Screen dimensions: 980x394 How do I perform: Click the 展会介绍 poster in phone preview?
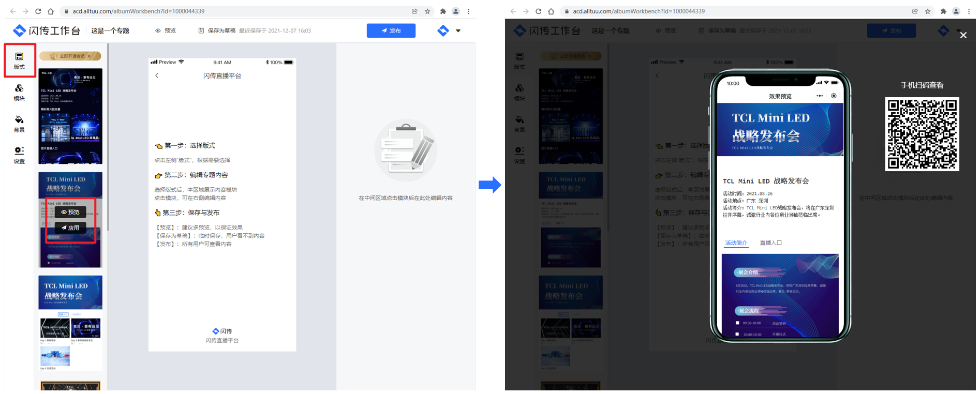coord(780,295)
